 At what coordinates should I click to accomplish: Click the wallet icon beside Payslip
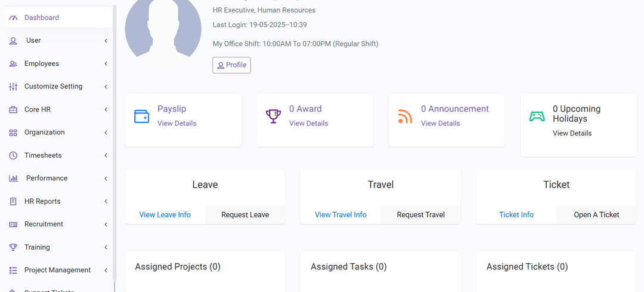point(142,116)
